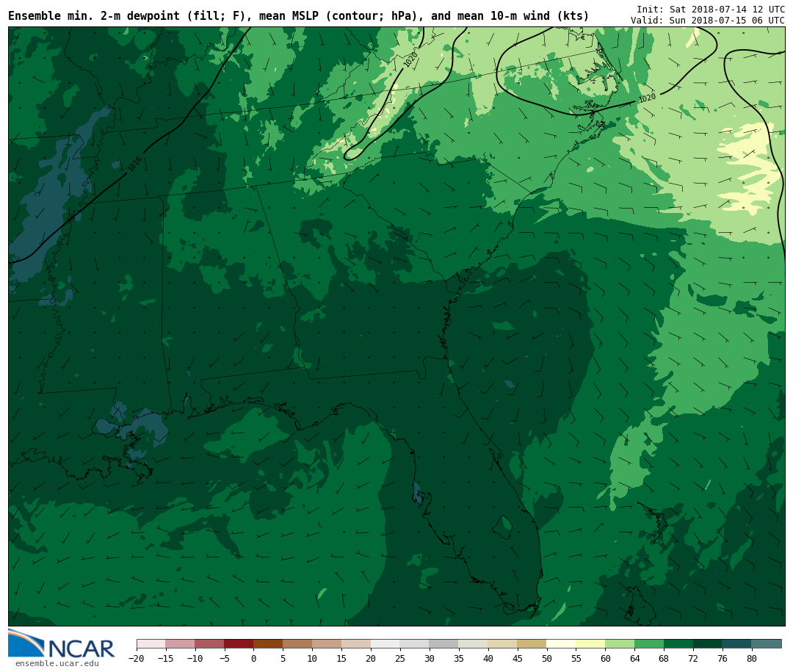Pick the dark red swatch between -5 and 0
The height and width of the screenshot is (672, 793).
239,643
